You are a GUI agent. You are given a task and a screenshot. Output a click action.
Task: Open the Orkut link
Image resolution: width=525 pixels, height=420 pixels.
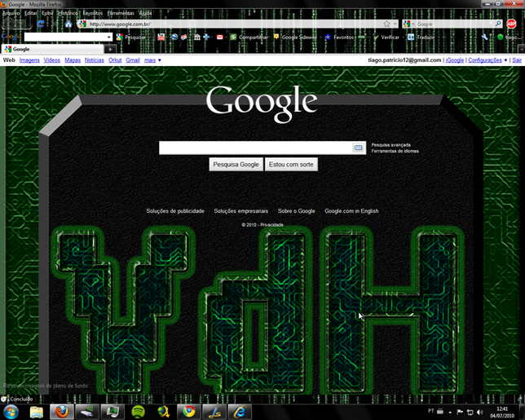(115, 60)
